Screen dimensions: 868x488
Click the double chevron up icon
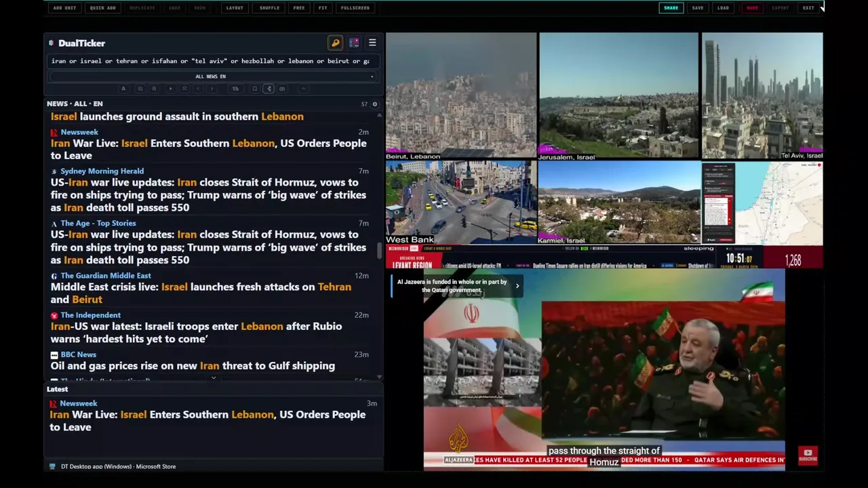click(x=184, y=89)
